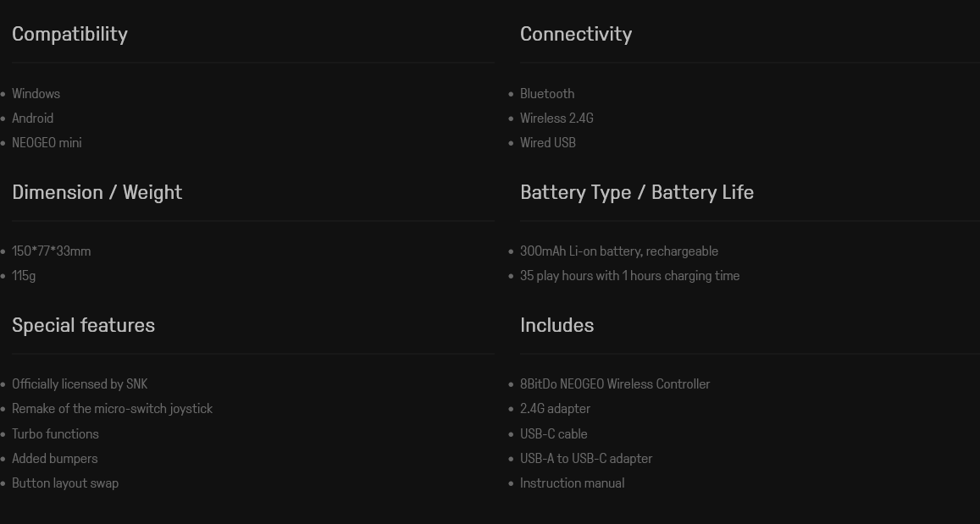980x524 pixels.
Task: Click the 150*77*33mm dimension text
Action: click(x=51, y=251)
